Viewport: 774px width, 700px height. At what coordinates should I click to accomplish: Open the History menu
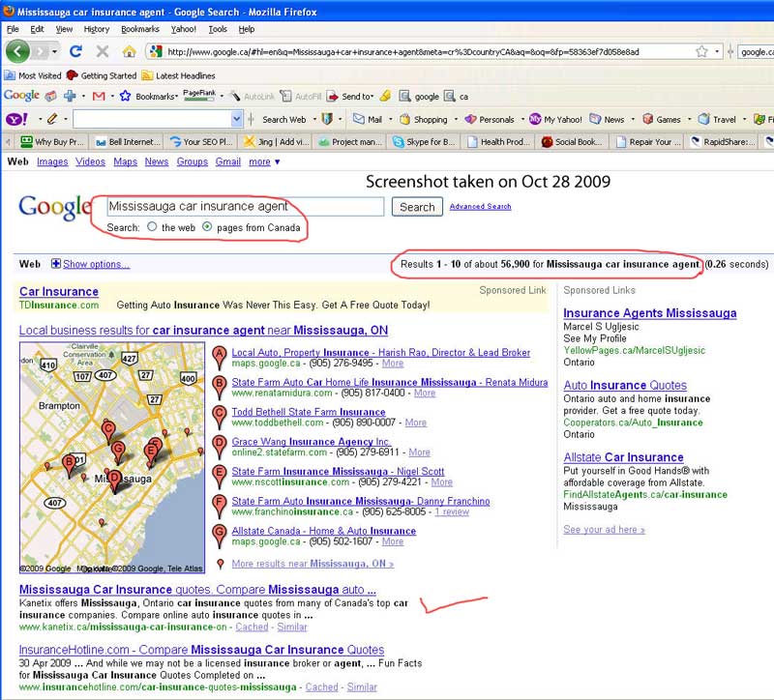(x=96, y=29)
